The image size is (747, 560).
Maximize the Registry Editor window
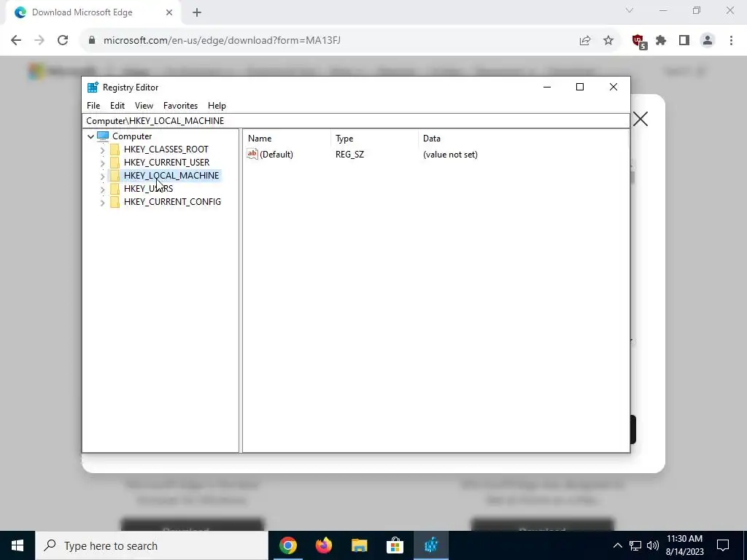[x=580, y=87]
